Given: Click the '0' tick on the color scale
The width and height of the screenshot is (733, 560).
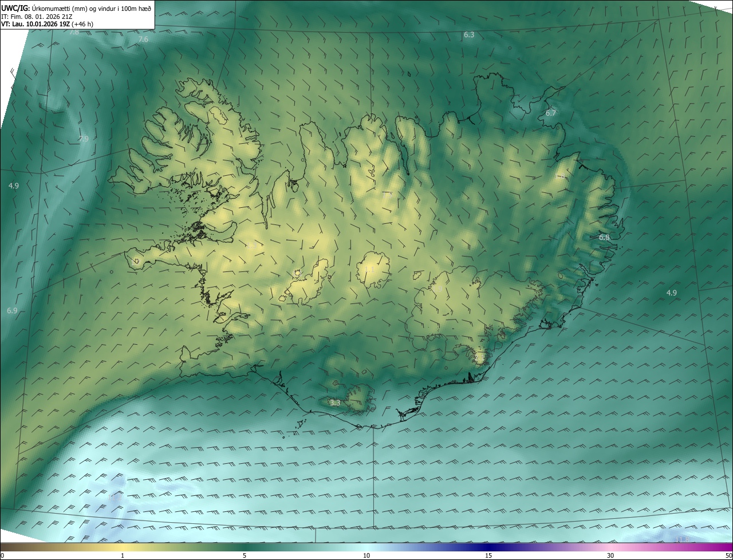Looking at the screenshot, I should pyautogui.click(x=2, y=555).
